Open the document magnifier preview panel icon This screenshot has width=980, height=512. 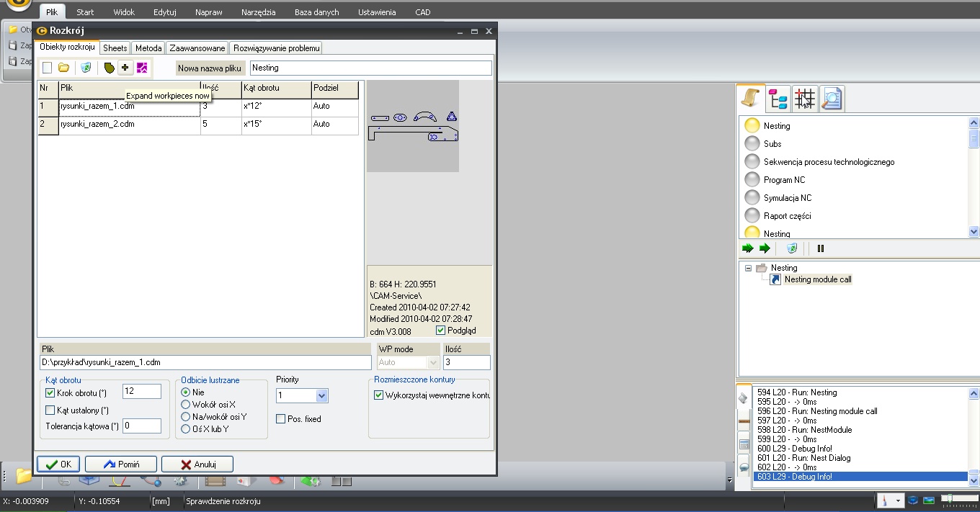click(831, 99)
